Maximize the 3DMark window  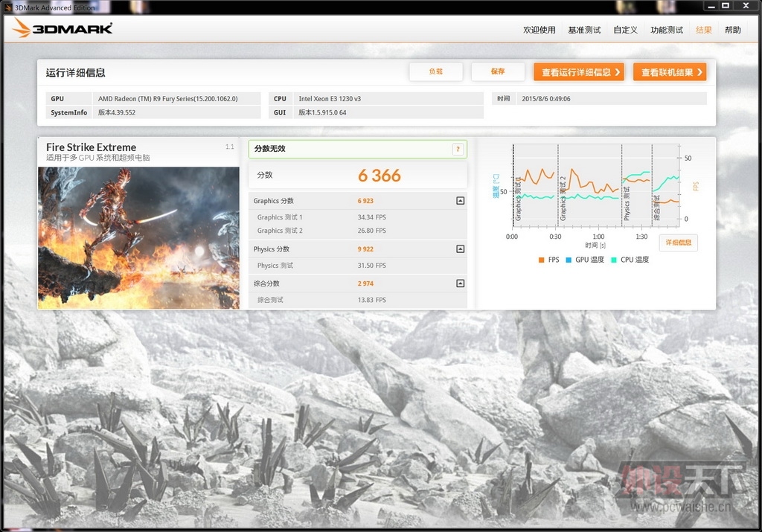tap(726, 6)
